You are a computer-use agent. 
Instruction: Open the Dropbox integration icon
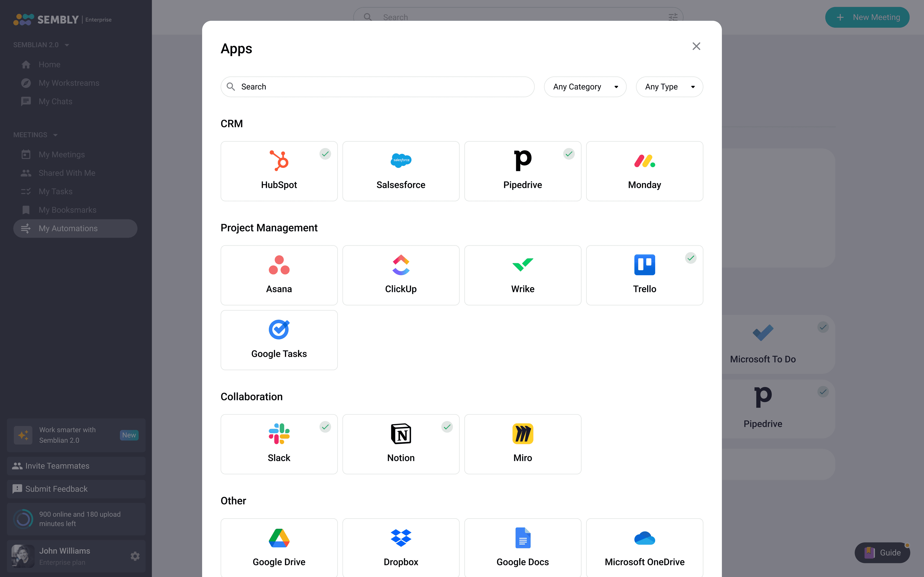(x=401, y=538)
